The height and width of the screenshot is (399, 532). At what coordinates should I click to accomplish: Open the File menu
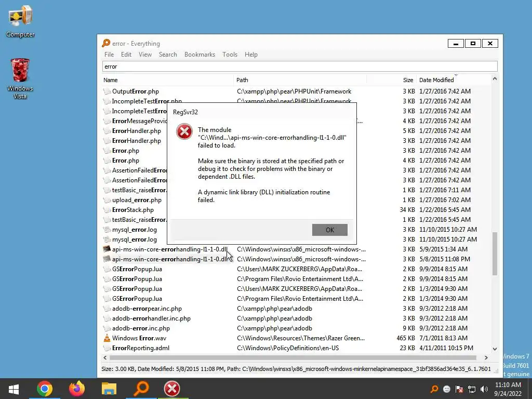[109, 54]
